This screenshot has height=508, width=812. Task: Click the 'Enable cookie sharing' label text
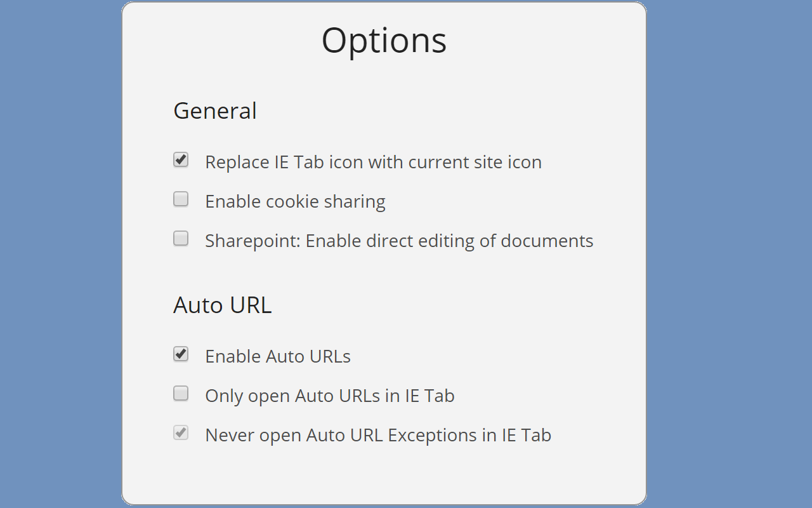coord(295,202)
